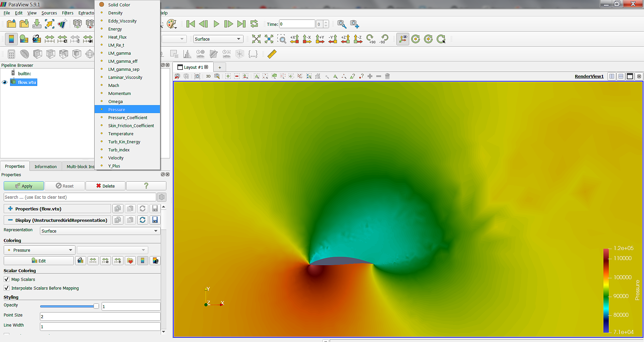Click the Reset Camera icon

coord(256,39)
